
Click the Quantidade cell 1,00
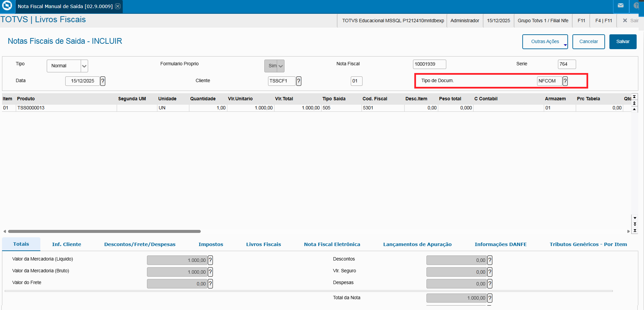[208, 108]
